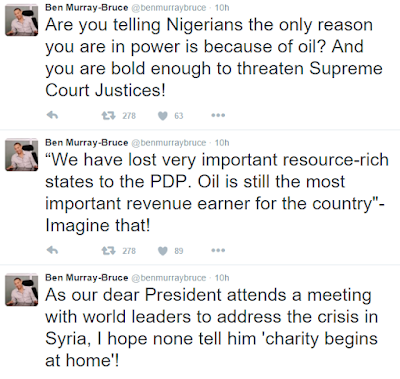Retweet the Supreme Court Justices tweet
The width and height of the screenshot is (400, 379).
click(x=108, y=116)
